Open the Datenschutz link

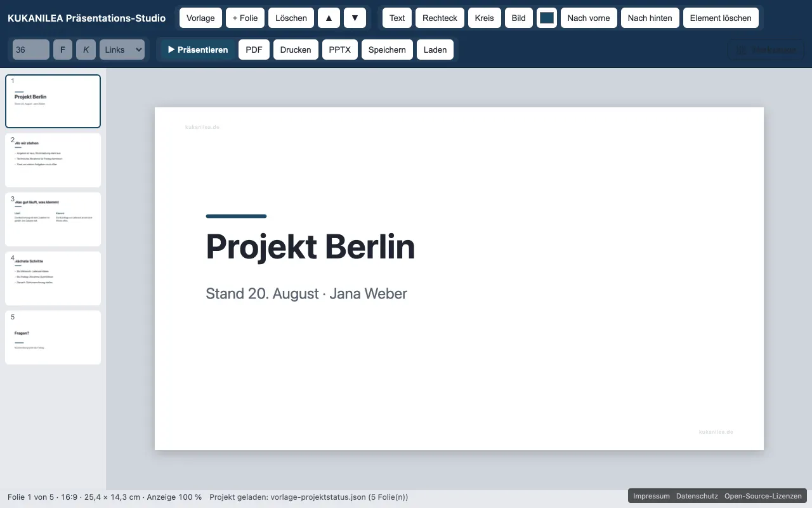coord(697,497)
